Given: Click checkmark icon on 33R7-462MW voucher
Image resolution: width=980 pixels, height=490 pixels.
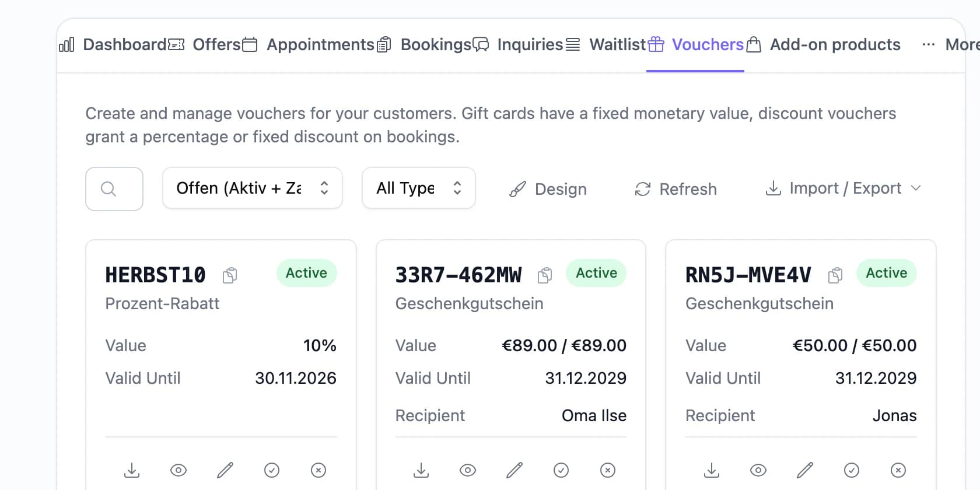Looking at the screenshot, I should tap(561, 470).
